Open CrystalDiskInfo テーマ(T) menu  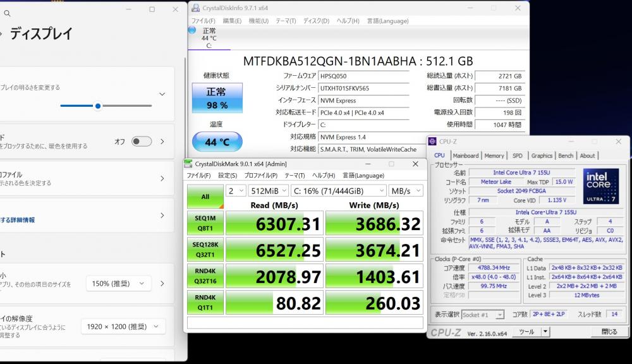286,21
